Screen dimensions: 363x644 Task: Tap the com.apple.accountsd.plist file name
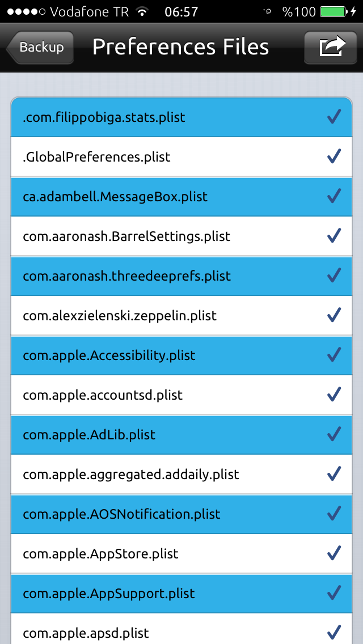point(103,395)
